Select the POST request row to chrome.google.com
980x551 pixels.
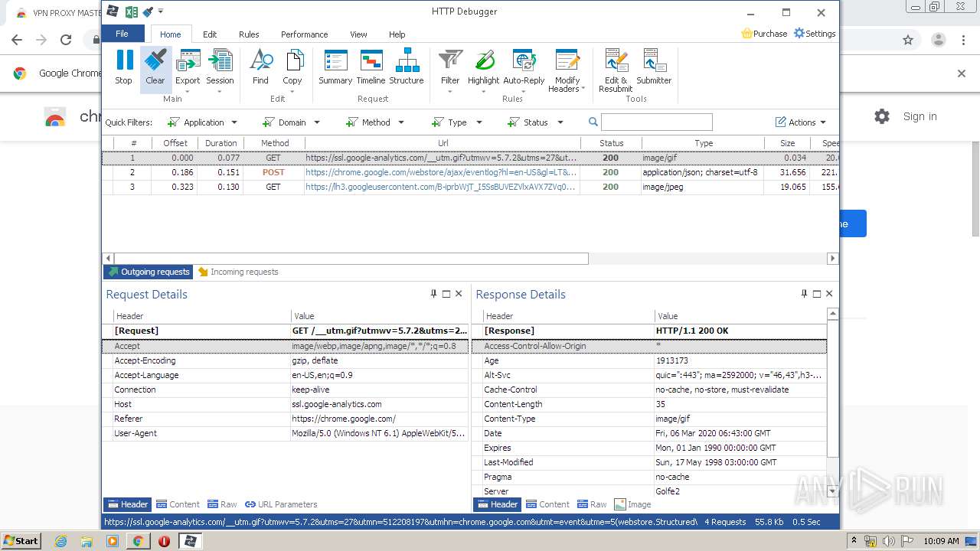pos(470,172)
